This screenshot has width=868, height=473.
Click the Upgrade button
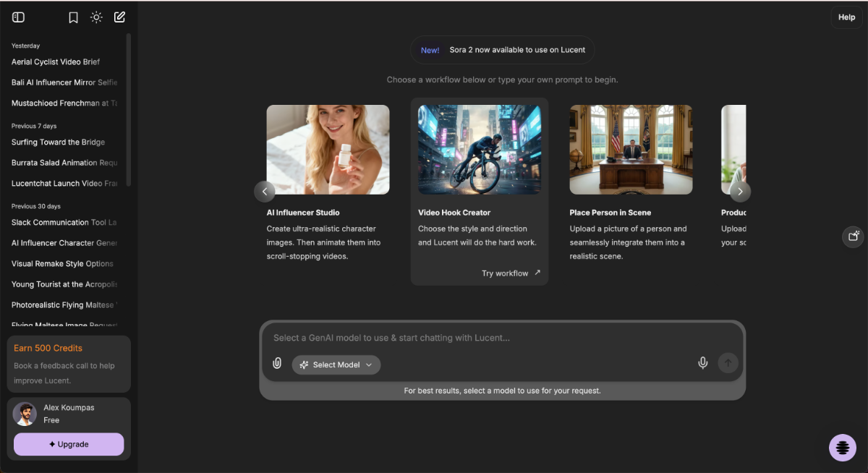(x=69, y=444)
